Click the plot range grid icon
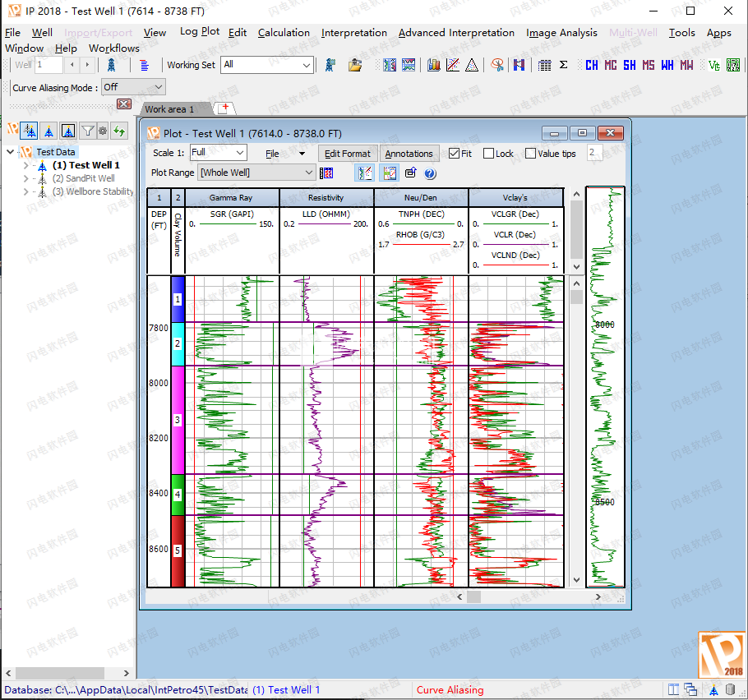The image size is (748, 700). [326, 173]
